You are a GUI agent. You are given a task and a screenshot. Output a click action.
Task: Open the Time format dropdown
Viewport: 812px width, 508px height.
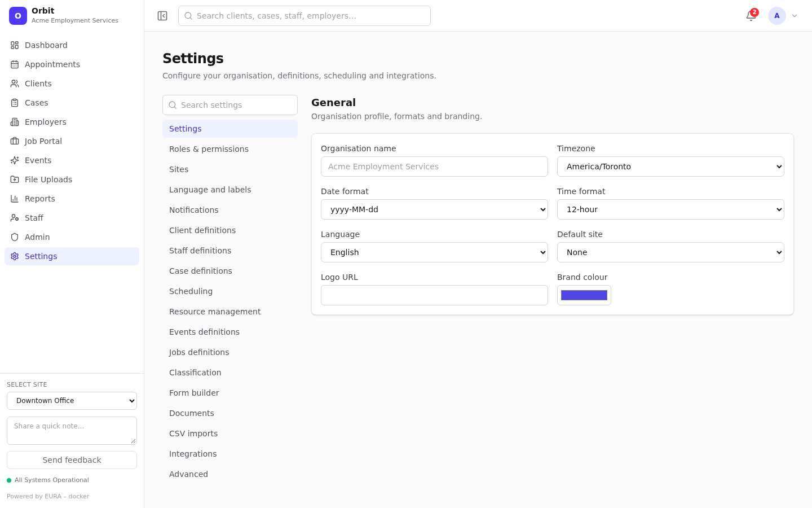click(x=670, y=209)
